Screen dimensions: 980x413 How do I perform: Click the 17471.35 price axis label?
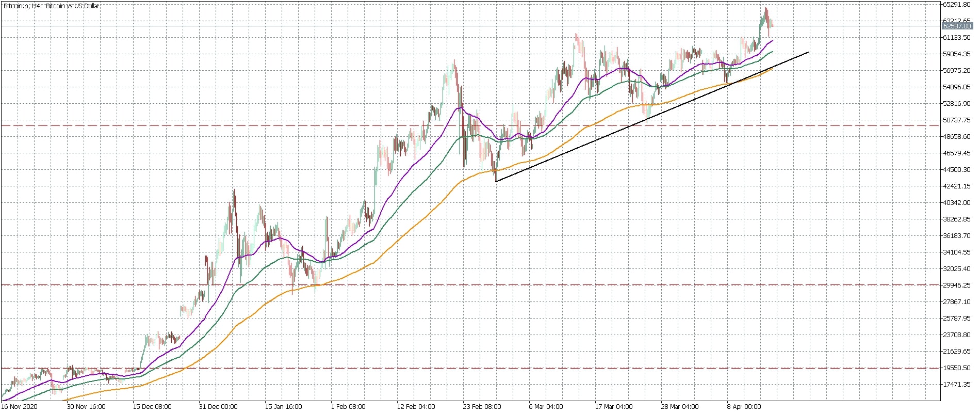point(957,385)
